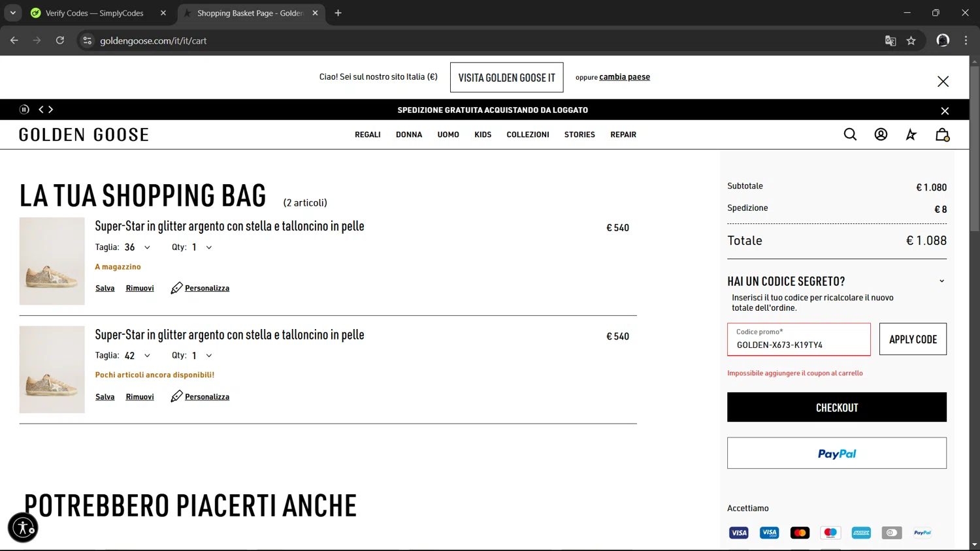980x551 pixels.
Task: Open the account profile icon
Action: [x=881, y=134]
